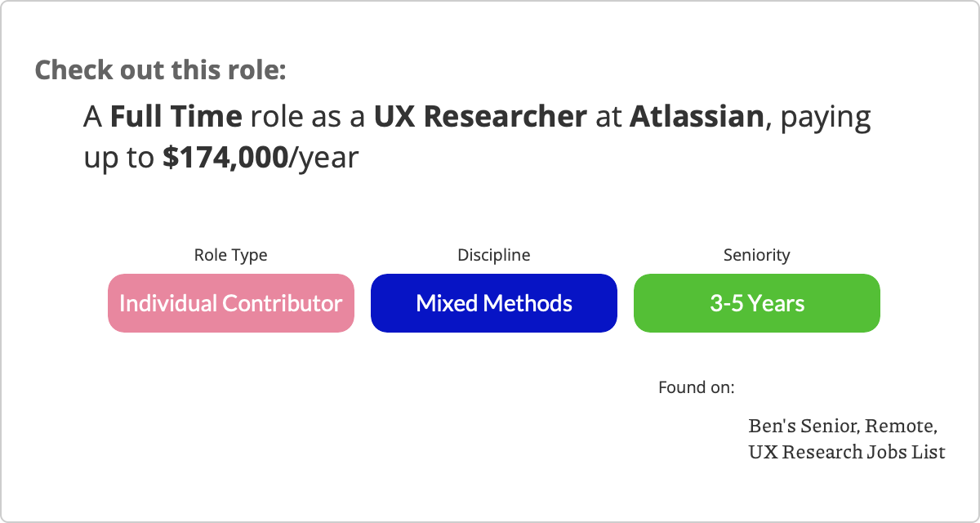The height and width of the screenshot is (523, 980).
Task: Click the word 'at' before Atlassian
Action: pyautogui.click(x=608, y=118)
